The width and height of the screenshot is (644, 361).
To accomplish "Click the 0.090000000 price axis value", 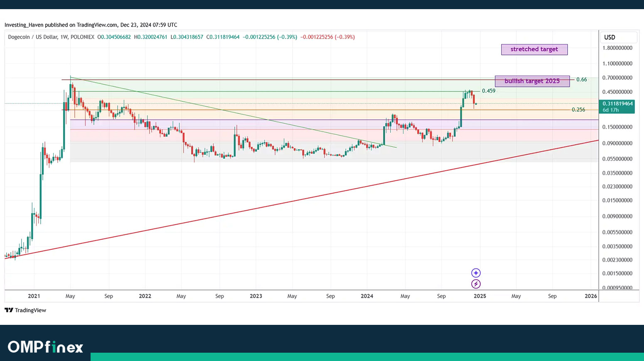I will click(x=617, y=143).
